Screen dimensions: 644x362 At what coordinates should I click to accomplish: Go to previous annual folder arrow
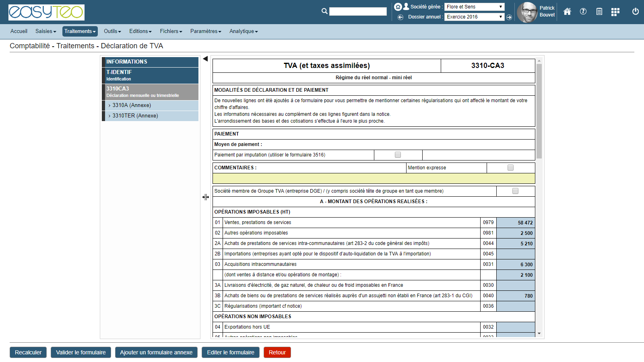tap(400, 17)
